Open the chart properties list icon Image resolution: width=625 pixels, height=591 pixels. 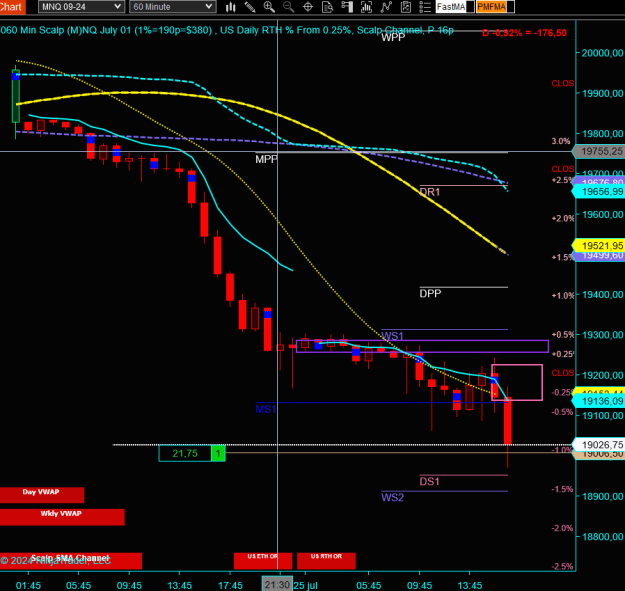(425, 7)
